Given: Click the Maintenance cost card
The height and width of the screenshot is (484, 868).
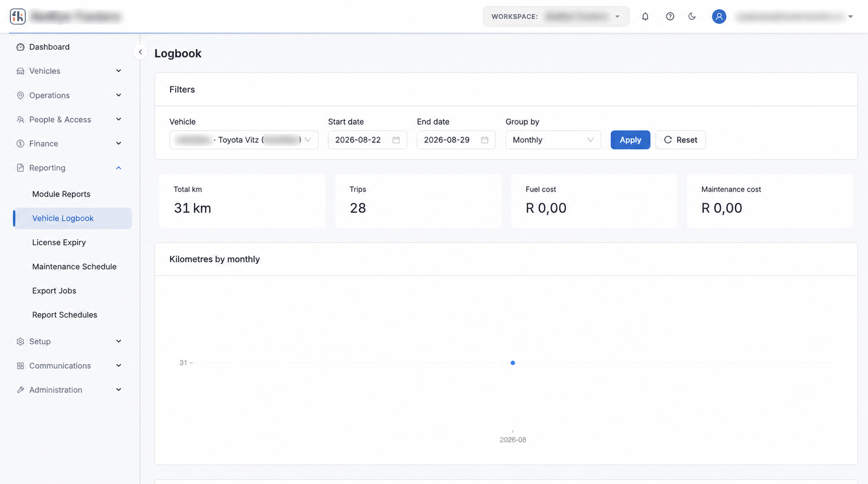Looking at the screenshot, I should pos(770,201).
